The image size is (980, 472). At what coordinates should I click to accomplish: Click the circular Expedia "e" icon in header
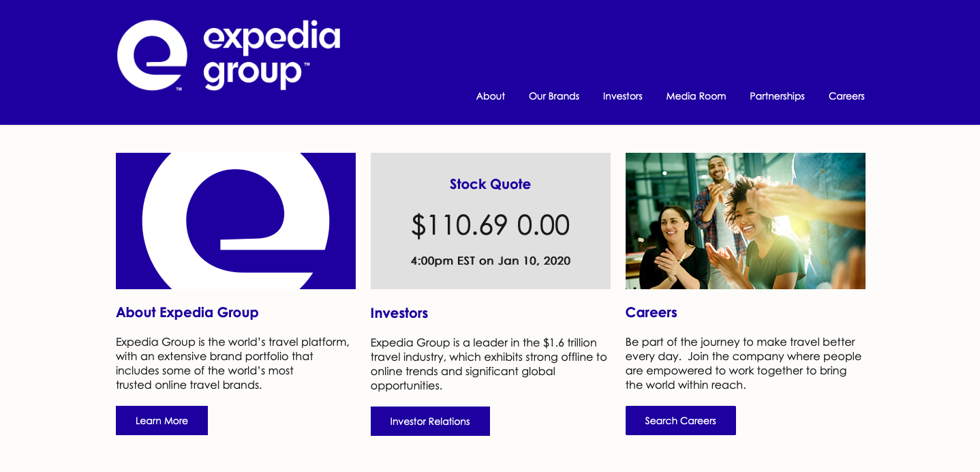[x=152, y=55]
